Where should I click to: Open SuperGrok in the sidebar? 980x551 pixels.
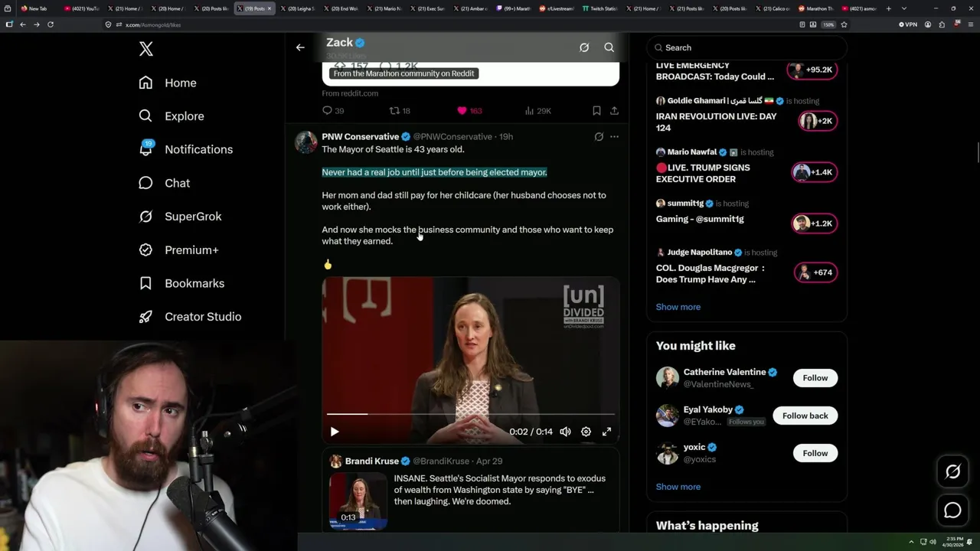[180, 217]
